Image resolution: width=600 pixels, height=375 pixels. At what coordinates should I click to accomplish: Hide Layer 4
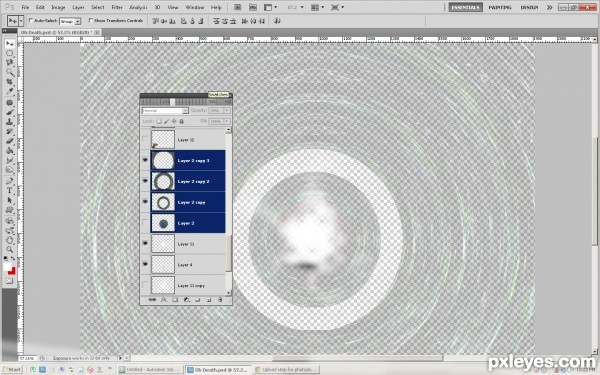145,264
